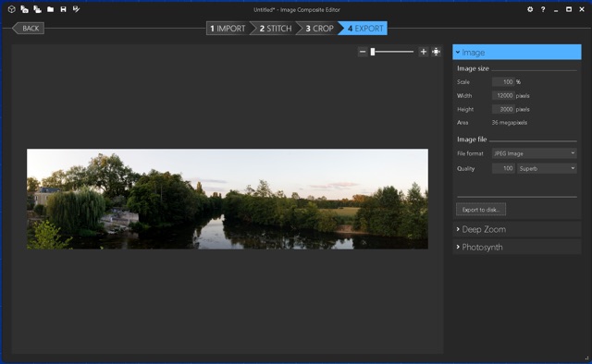Click the Image Composite Editor cube logo icon
The image size is (592, 364).
coord(12,9)
